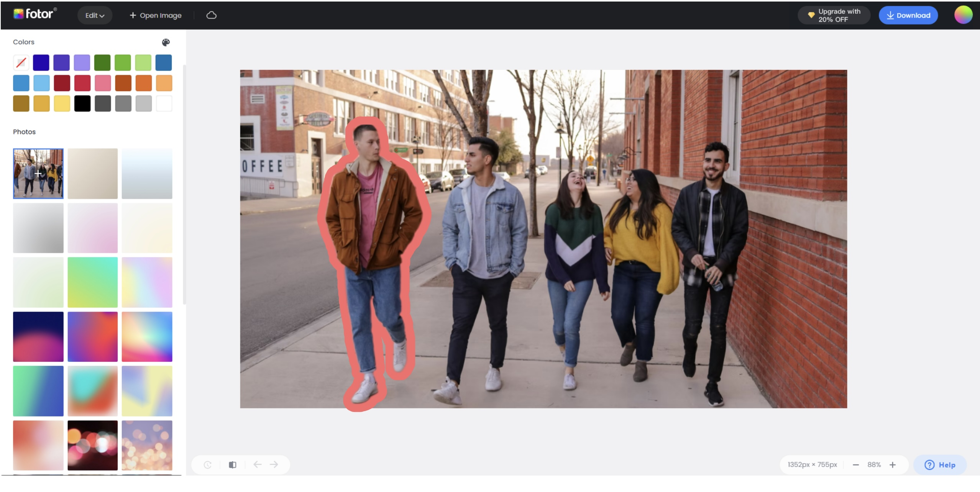Click the save to cloud icon
Image resolution: width=980 pixels, height=492 pixels.
(x=212, y=15)
